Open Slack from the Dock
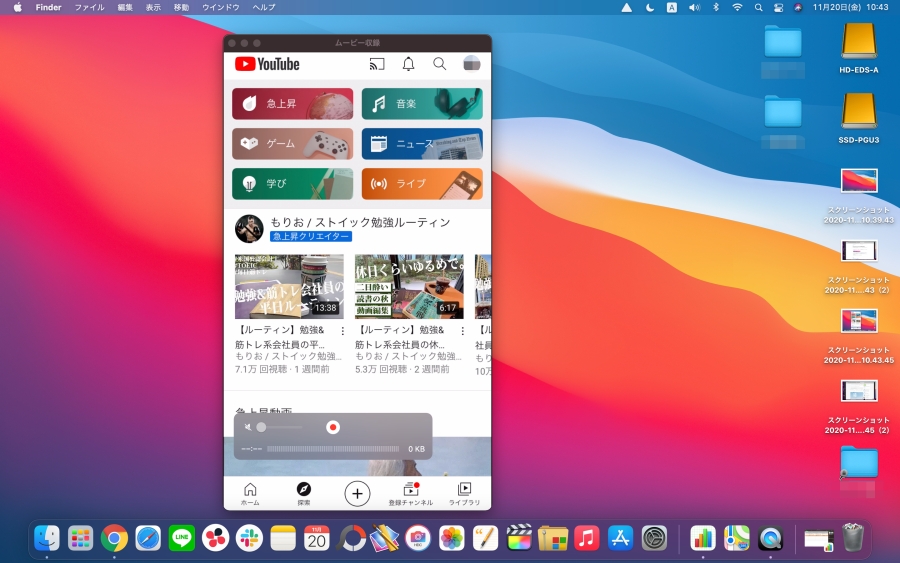 click(249, 538)
